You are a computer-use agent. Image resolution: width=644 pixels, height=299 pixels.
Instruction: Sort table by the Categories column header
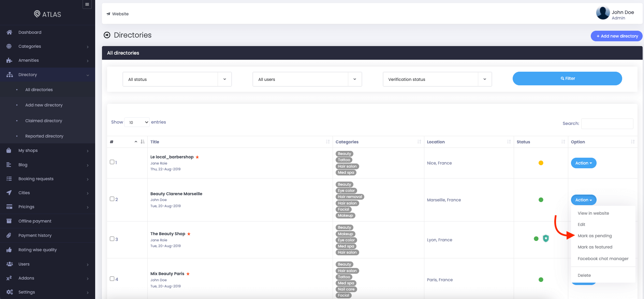[x=378, y=142]
